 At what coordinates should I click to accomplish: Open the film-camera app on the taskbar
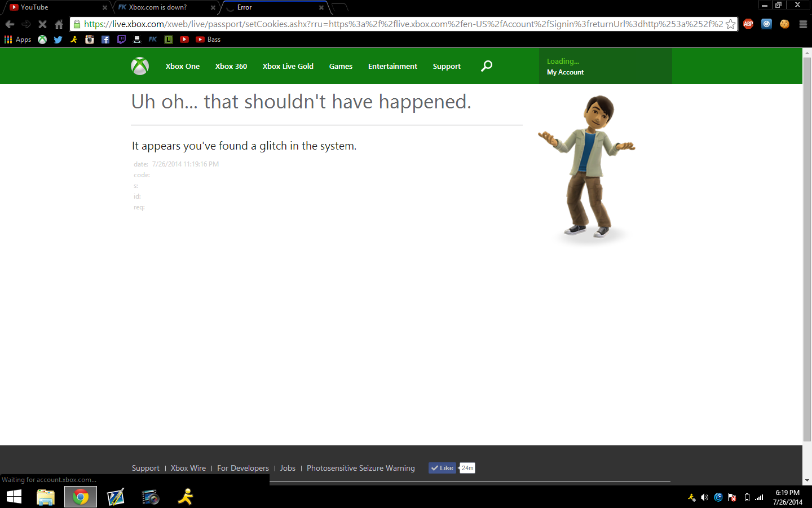pyautogui.click(x=151, y=497)
